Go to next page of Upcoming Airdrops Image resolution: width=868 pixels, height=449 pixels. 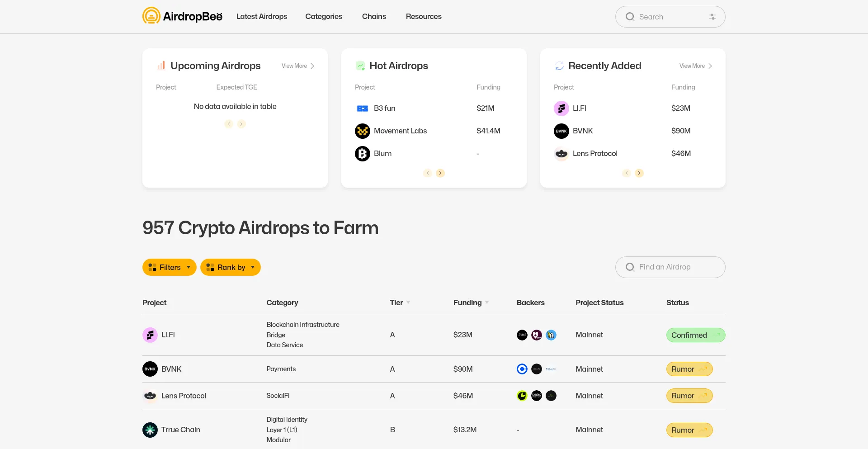241,124
